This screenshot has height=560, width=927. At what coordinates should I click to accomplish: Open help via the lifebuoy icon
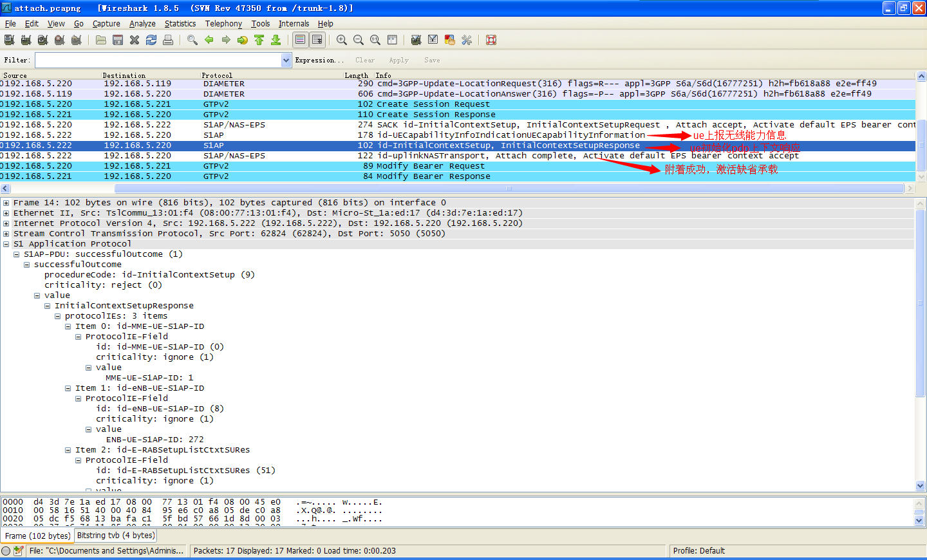(491, 40)
